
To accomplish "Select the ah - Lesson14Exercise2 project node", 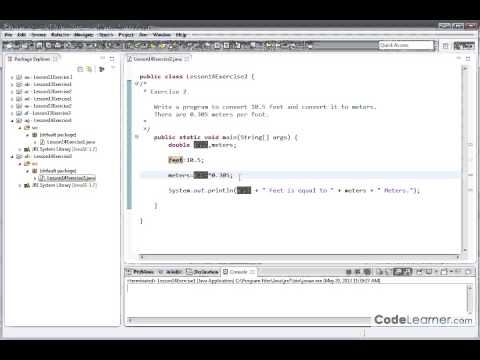I will [44, 156].
